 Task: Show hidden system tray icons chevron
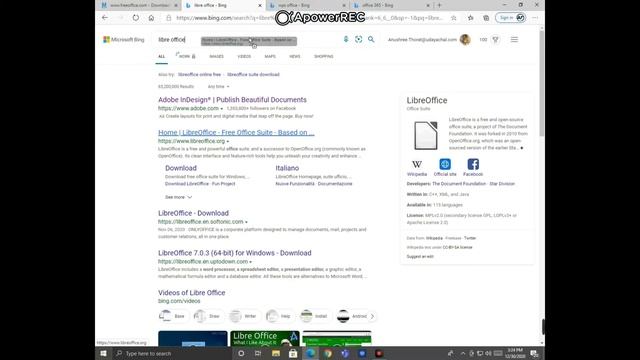tap(463, 353)
